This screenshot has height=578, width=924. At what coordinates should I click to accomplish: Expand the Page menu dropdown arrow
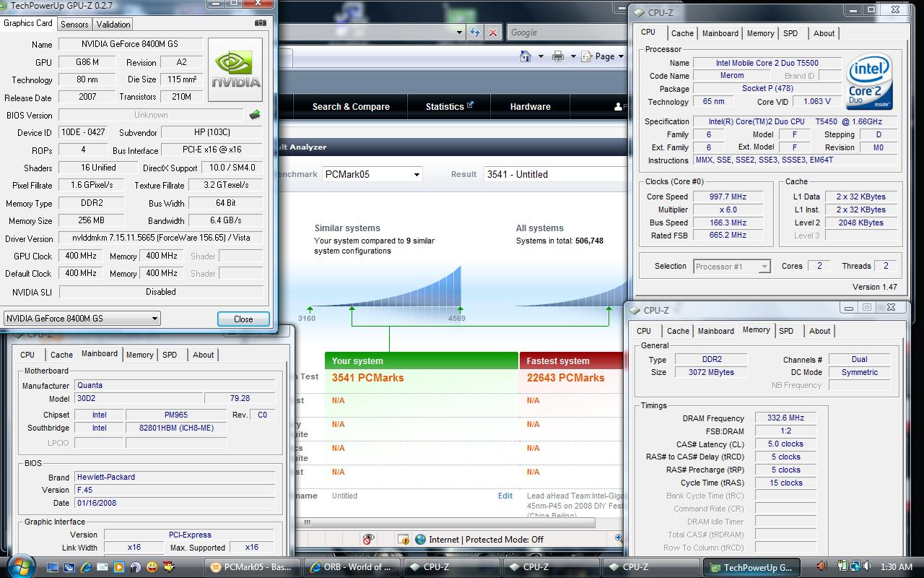[x=621, y=56]
